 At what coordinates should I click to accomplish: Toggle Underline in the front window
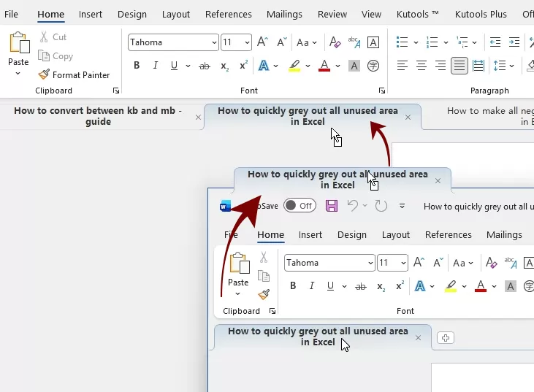pyautogui.click(x=330, y=286)
